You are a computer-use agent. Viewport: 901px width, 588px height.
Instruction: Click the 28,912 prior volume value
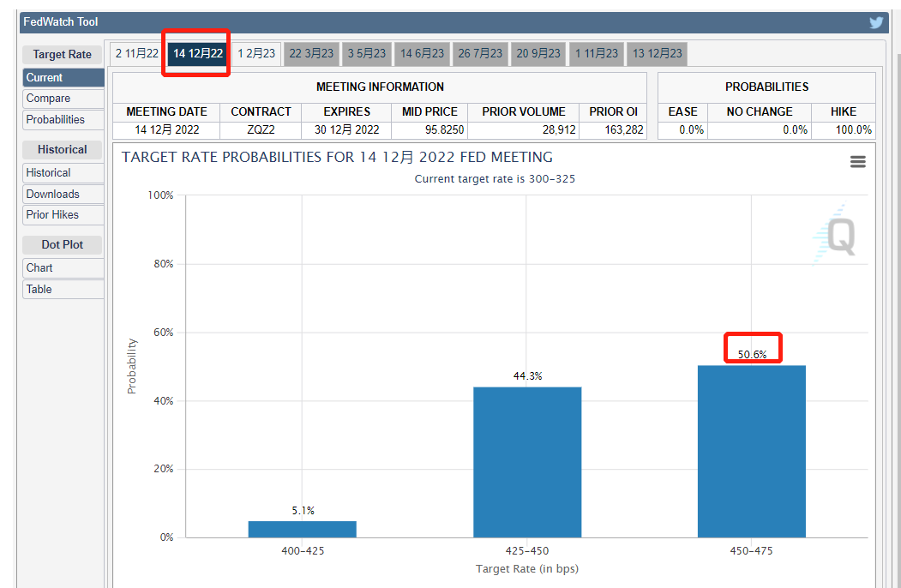coord(559,130)
